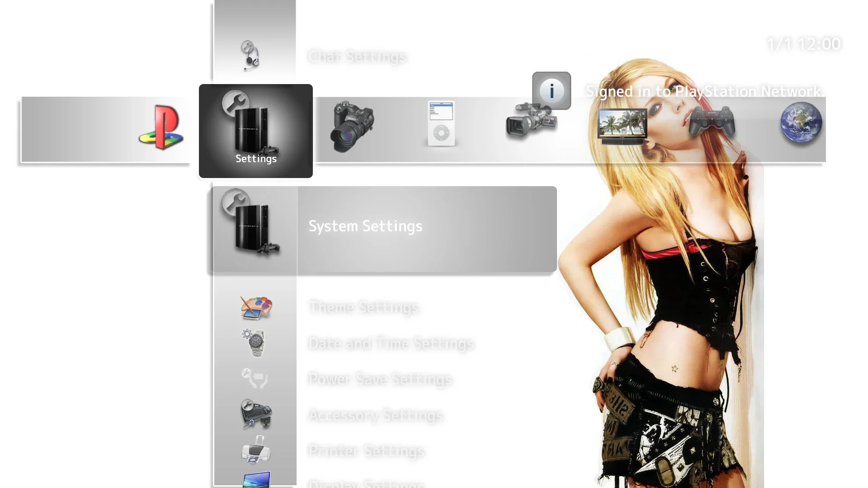Open the Theme Settings menu entry
Viewport: 868px width, 488px height.
click(x=363, y=308)
